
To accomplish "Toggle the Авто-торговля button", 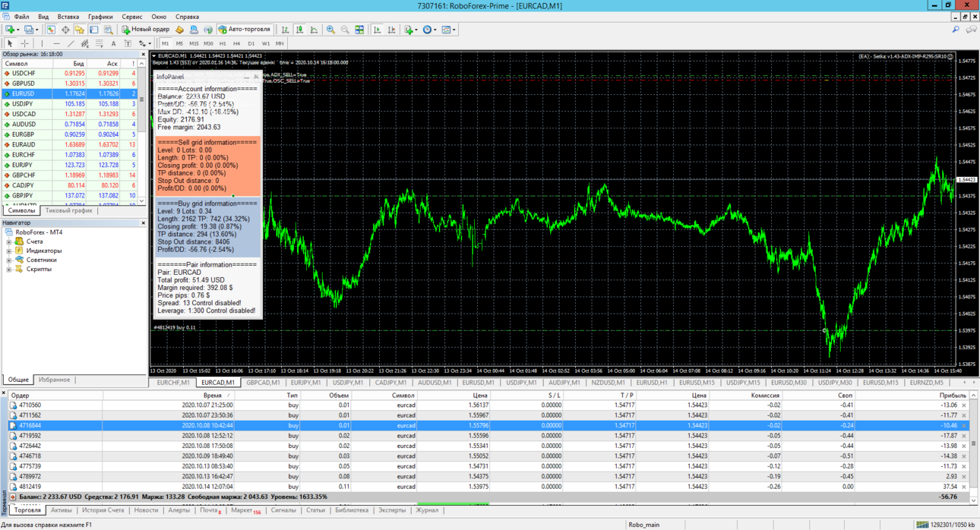I will tap(245, 30).
